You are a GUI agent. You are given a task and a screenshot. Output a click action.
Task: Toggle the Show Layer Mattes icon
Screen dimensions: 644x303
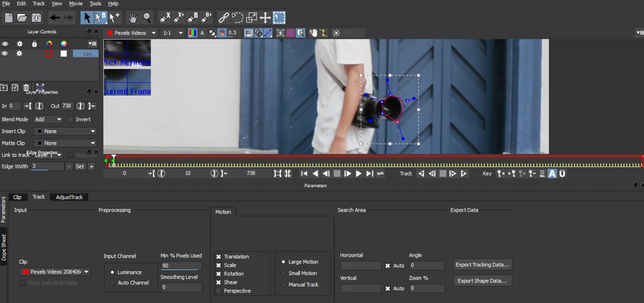point(212,33)
